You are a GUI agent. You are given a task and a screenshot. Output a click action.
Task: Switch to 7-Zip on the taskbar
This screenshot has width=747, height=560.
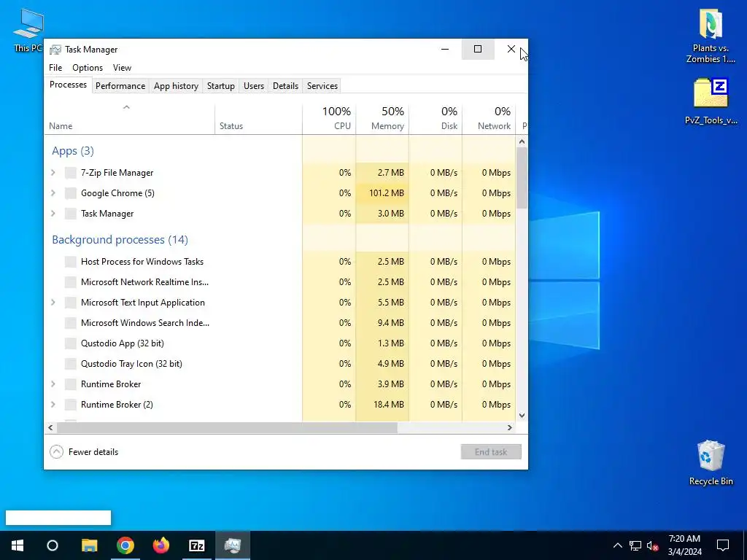point(197,545)
